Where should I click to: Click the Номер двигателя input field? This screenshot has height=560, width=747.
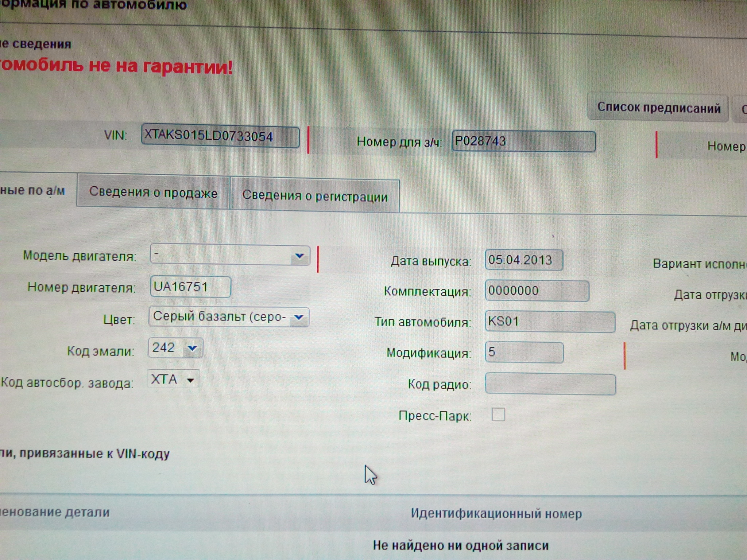190,287
